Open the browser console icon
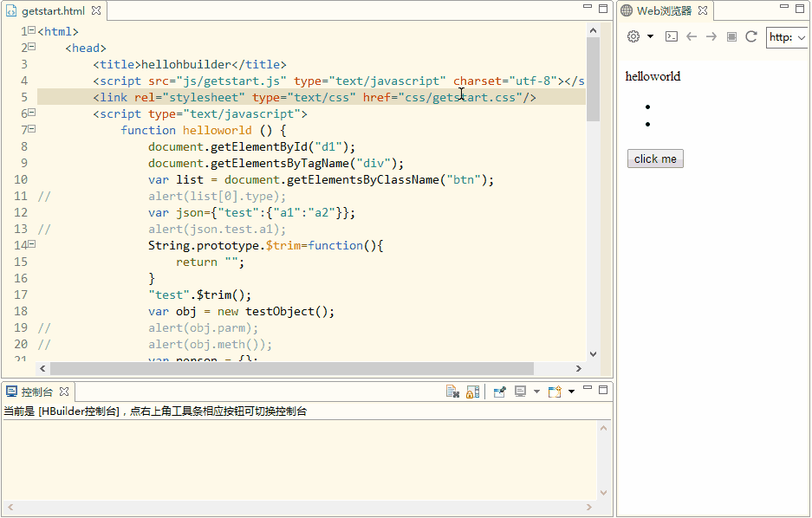This screenshot has width=812, height=518. (672, 36)
